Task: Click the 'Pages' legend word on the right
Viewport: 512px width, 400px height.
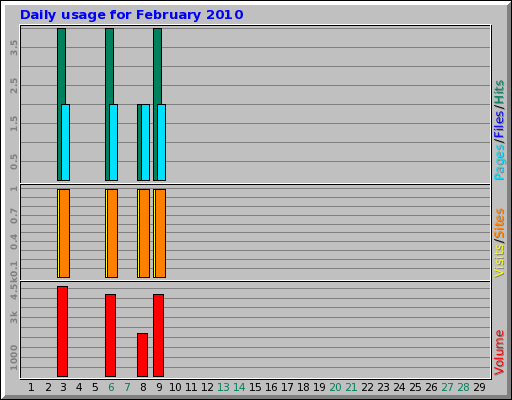Action: [499, 163]
